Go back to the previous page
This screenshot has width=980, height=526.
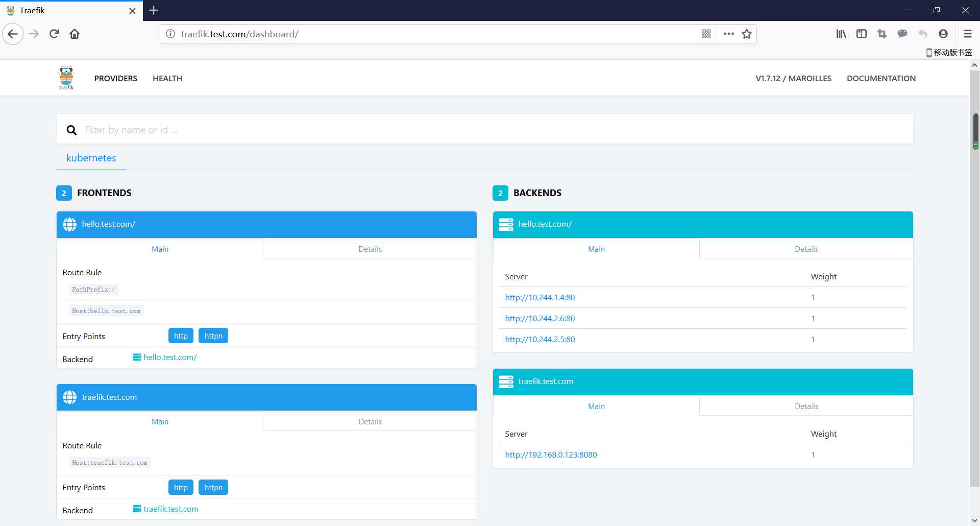point(13,34)
